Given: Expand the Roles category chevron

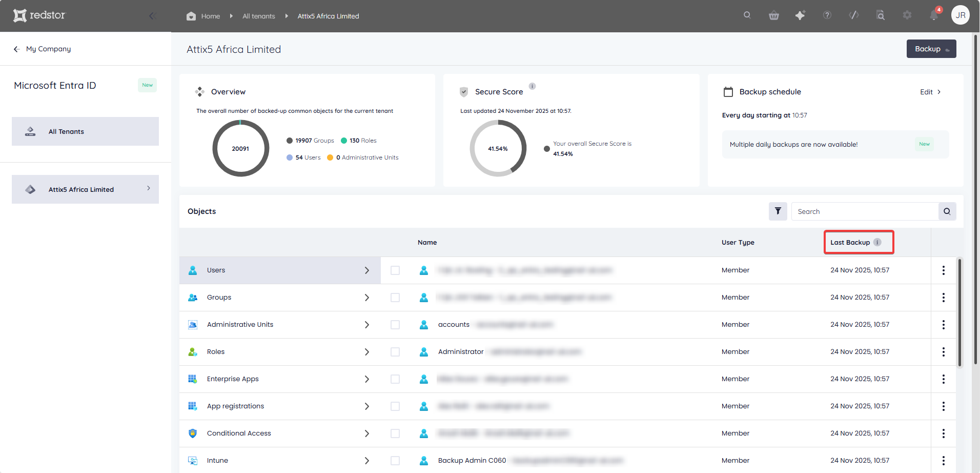Looking at the screenshot, I should pos(367,352).
